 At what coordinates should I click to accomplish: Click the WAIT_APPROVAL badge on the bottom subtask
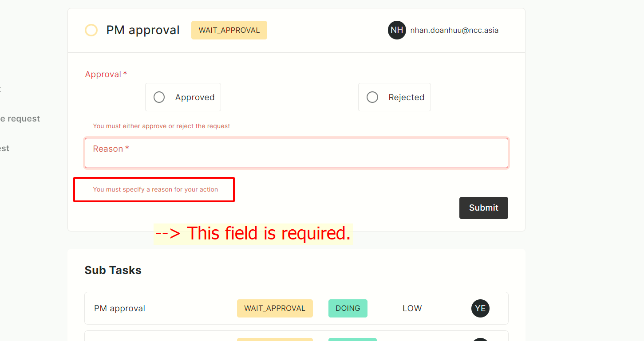[x=275, y=340]
